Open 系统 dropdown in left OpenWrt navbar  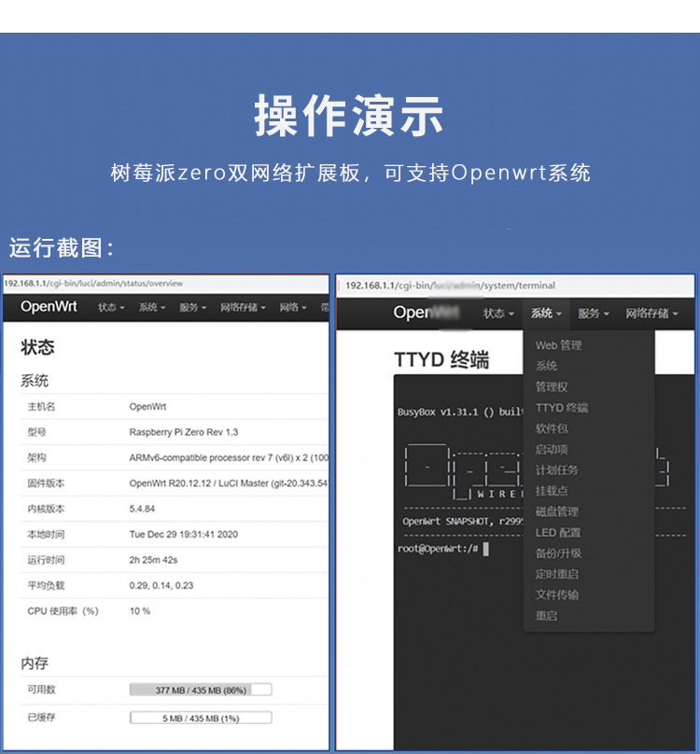[152, 307]
